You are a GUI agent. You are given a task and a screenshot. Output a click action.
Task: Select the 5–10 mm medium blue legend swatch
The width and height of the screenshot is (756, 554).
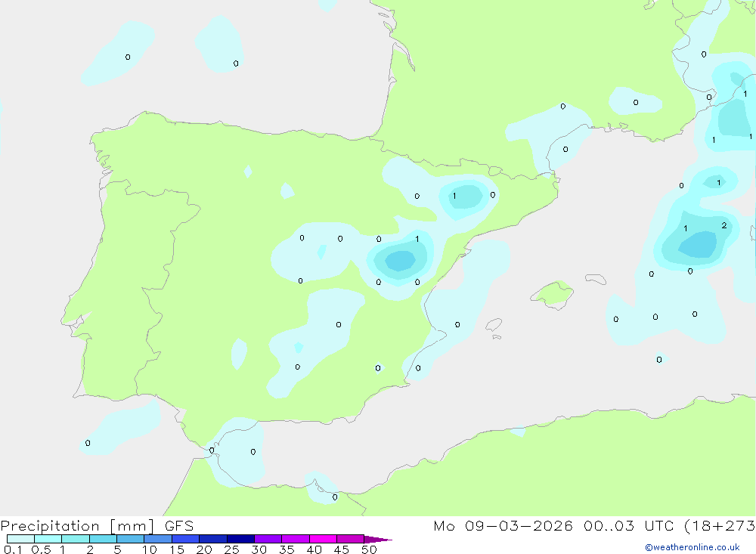click(131, 539)
